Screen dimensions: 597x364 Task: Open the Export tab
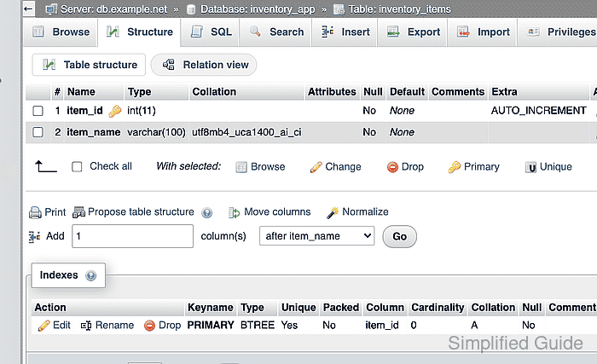[x=413, y=32]
